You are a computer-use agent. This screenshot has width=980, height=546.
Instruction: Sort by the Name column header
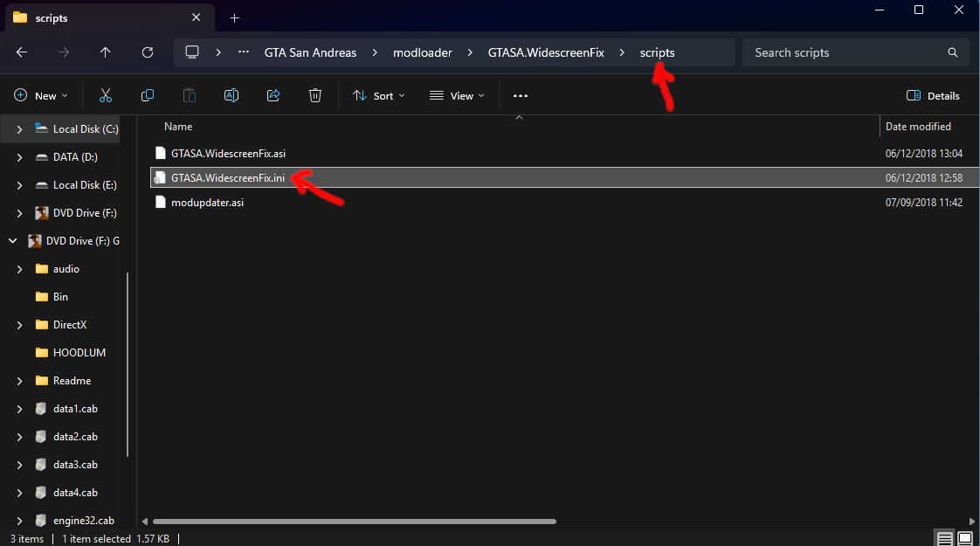click(178, 127)
